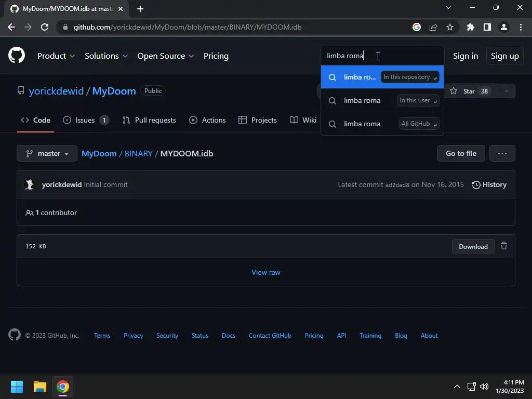Click the Sign up button
532x399 pixels.
pyautogui.click(x=504, y=56)
